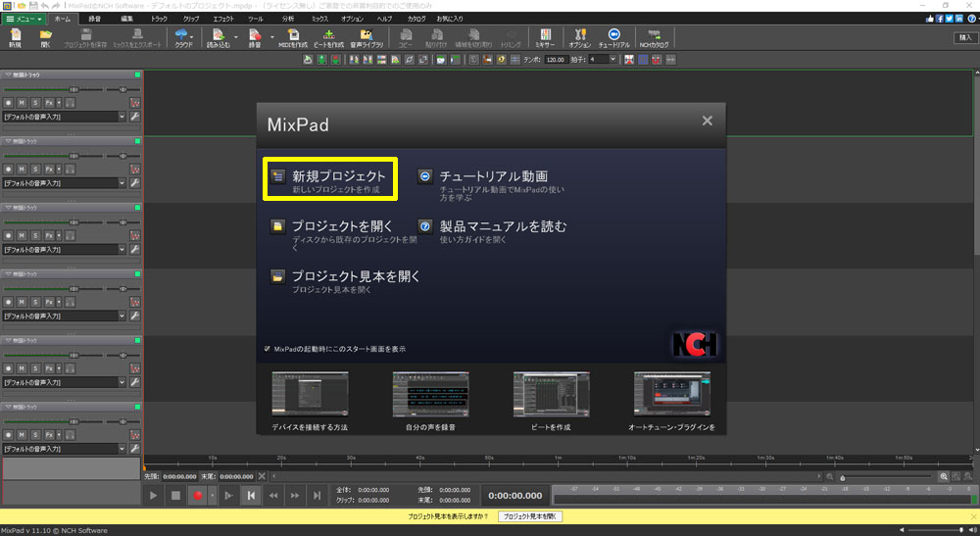Click the Twitter share icon
The height and width of the screenshot is (536, 980).
click(x=949, y=19)
